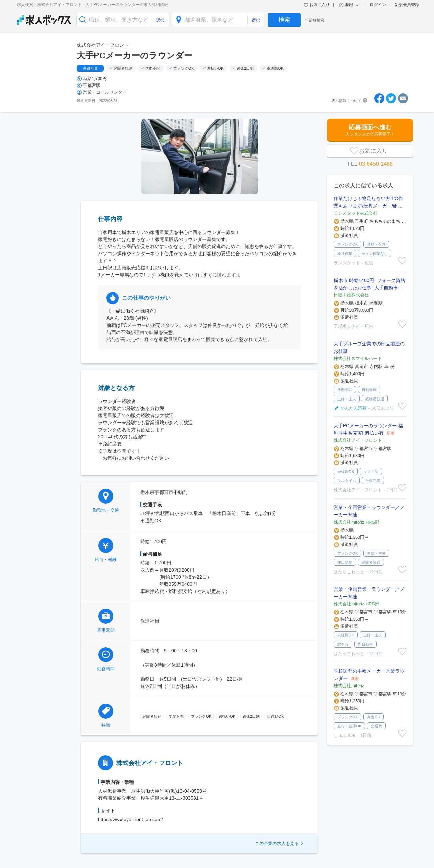The height and width of the screenshot is (868, 434).
Task: Click the 最終更新日 2022/06/23 text
Action: [97, 101]
